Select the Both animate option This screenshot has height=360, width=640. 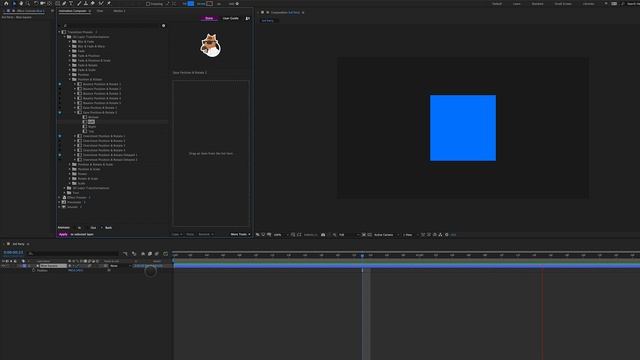coord(109,228)
